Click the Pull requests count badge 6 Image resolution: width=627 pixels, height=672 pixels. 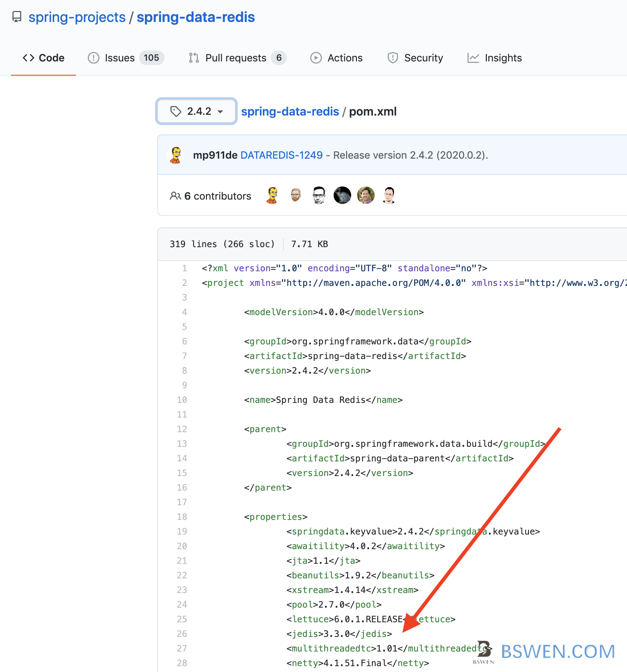pyautogui.click(x=279, y=58)
